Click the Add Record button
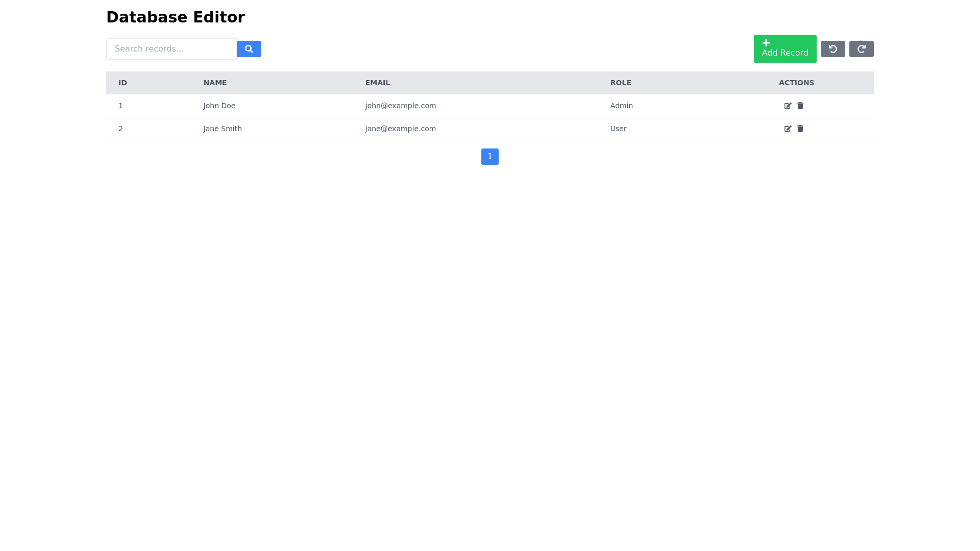The height and width of the screenshot is (551, 980). point(785,49)
